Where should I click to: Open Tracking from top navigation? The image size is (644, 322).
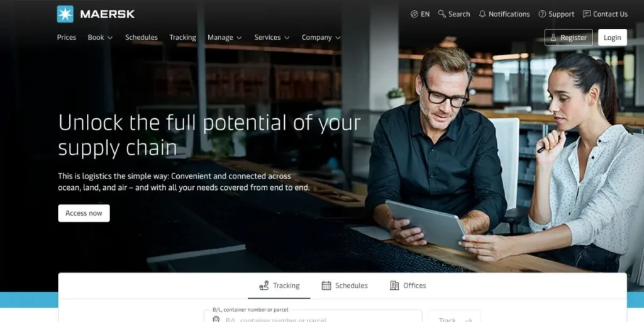click(183, 37)
